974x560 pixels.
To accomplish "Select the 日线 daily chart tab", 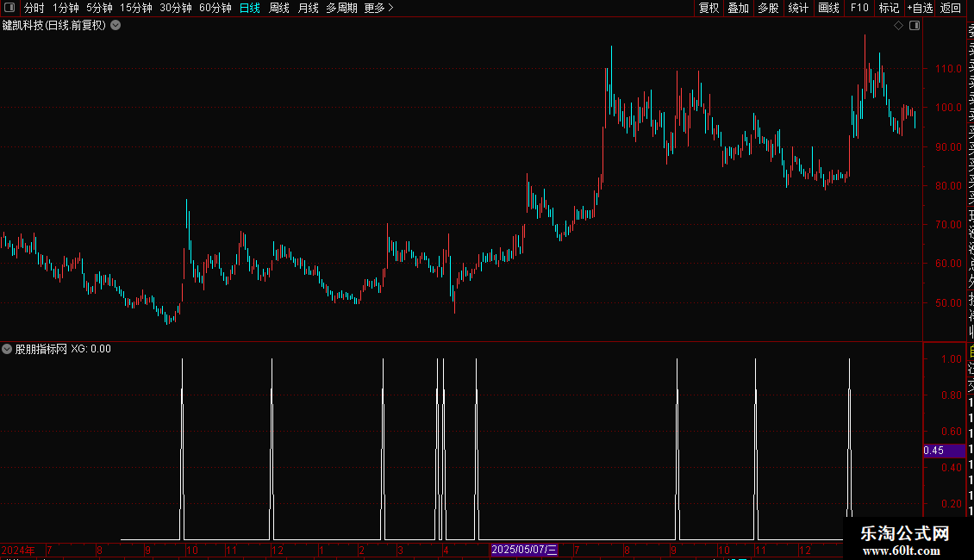I will pyautogui.click(x=250, y=8).
